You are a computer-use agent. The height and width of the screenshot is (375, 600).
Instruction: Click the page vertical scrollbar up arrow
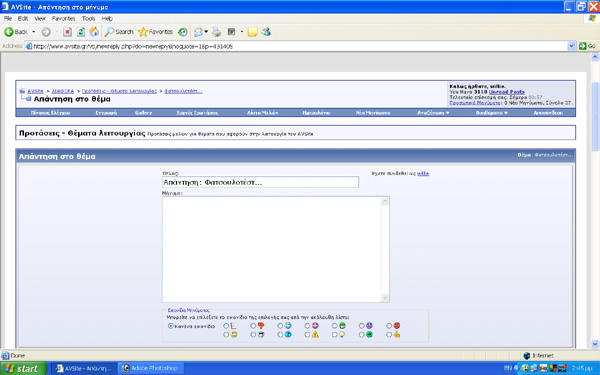point(595,57)
